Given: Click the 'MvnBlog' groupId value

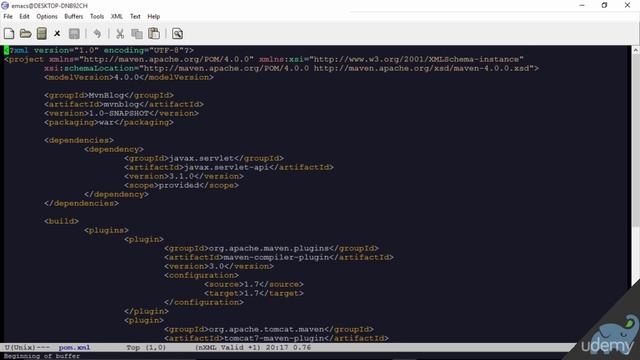Looking at the screenshot, I should (x=106, y=95).
